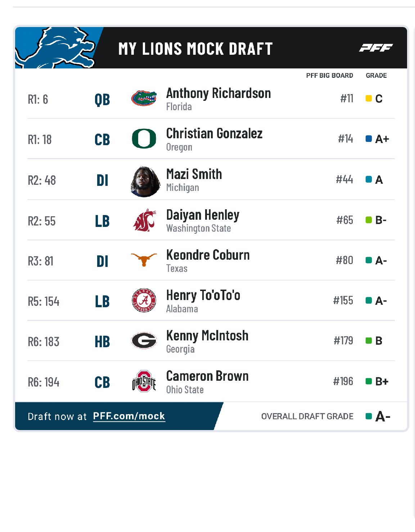
Task: Click the Georgia Bulldogs logo
Action: [x=144, y=341]
